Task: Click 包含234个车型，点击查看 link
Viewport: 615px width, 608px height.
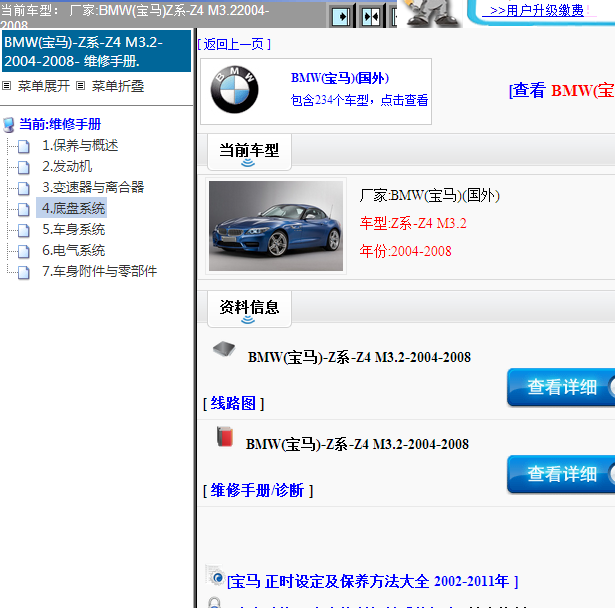Action: pos(359,100)
